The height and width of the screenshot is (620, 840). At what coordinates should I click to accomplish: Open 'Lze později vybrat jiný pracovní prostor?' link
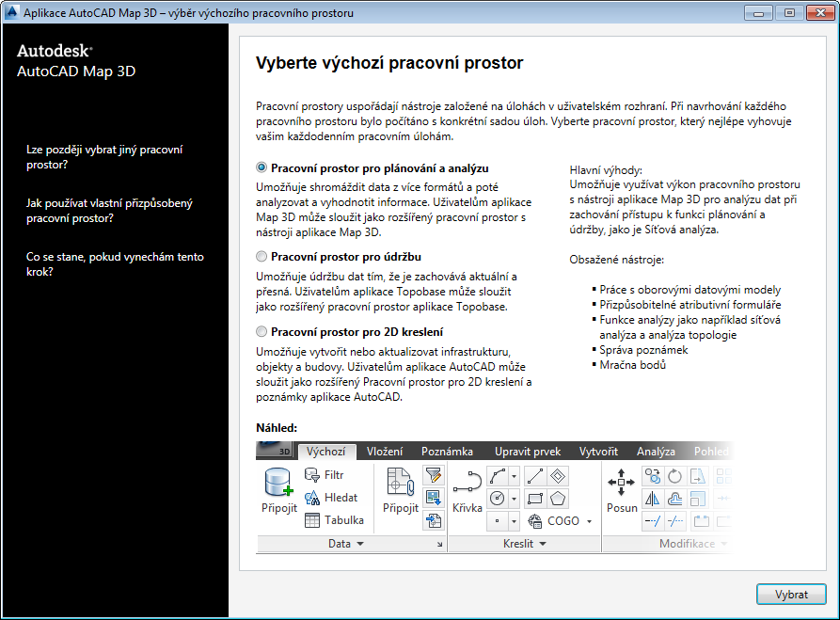(104, 157)
